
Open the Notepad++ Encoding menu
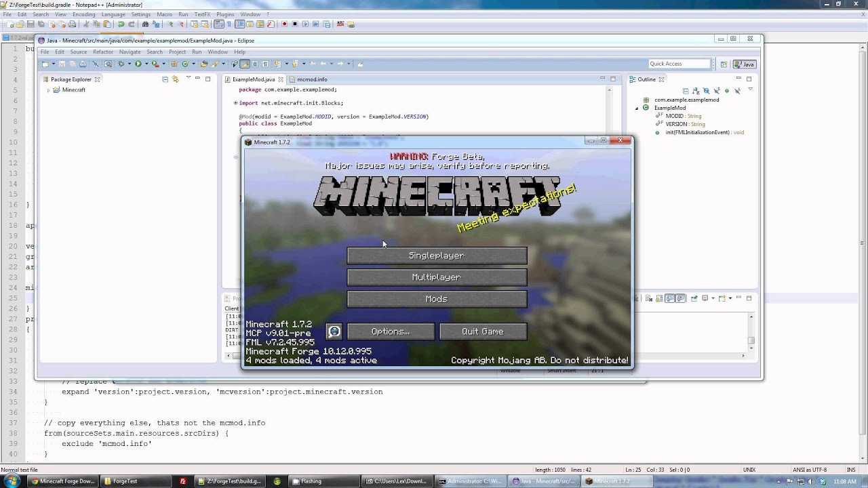83,14
